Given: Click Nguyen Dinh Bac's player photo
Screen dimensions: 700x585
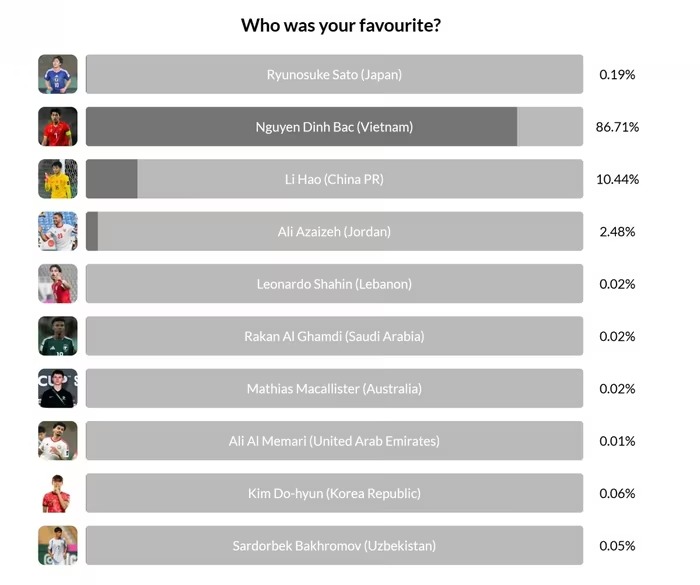Looking at the screenshot, I should [x=57, y=127].
